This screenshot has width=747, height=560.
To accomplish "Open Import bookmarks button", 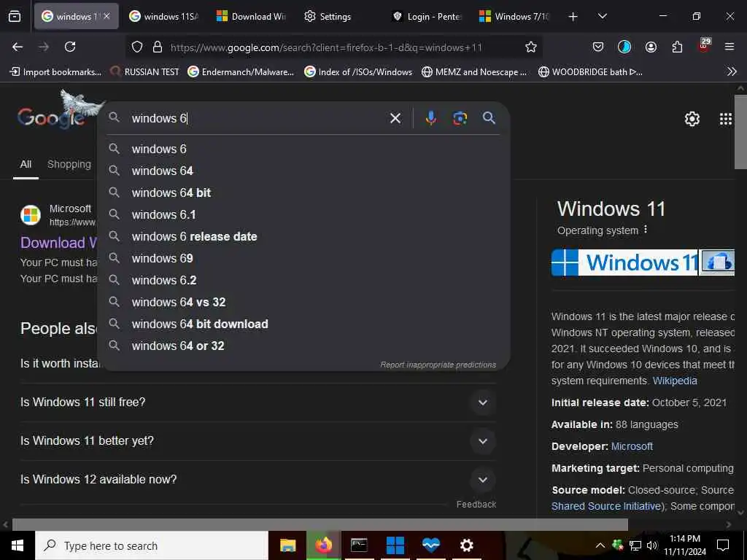I will 55,72.
